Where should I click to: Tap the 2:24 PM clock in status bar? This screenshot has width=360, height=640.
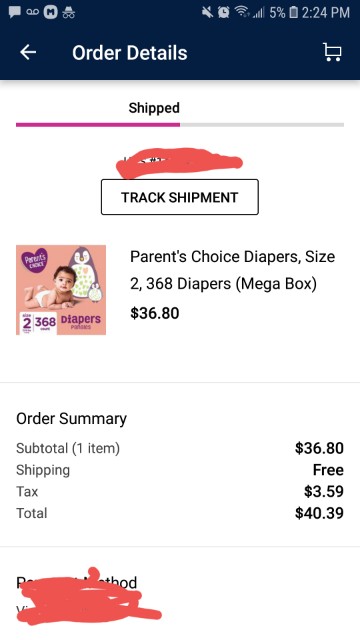click(326, 13)
